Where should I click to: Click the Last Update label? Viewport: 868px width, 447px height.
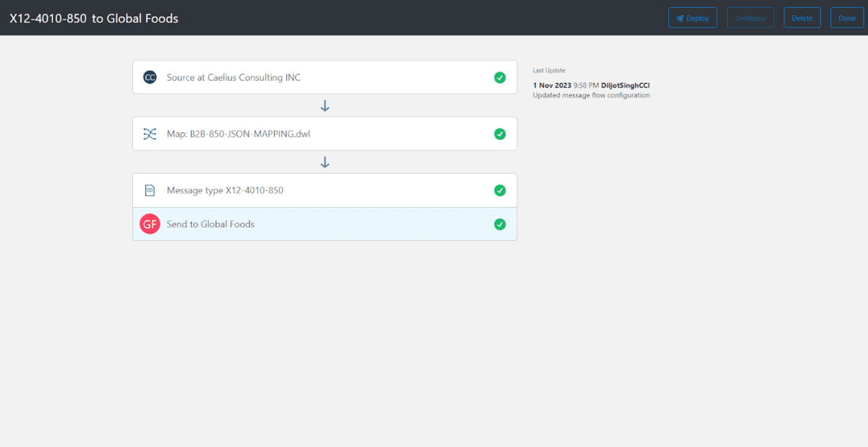pyautogui.click(x=549, y=70)
